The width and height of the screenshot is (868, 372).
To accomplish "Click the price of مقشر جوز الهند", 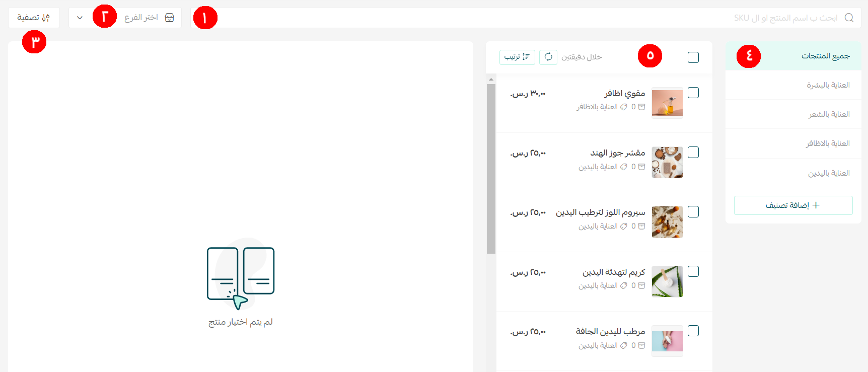I will point(528,153).
